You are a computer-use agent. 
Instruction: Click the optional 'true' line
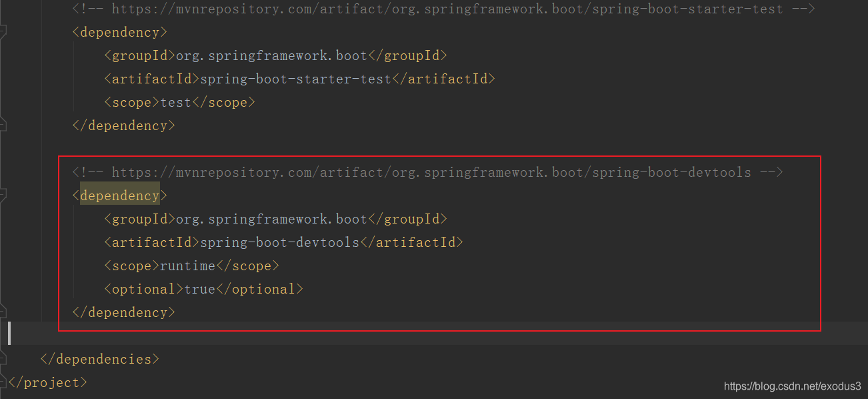point(203,289)
